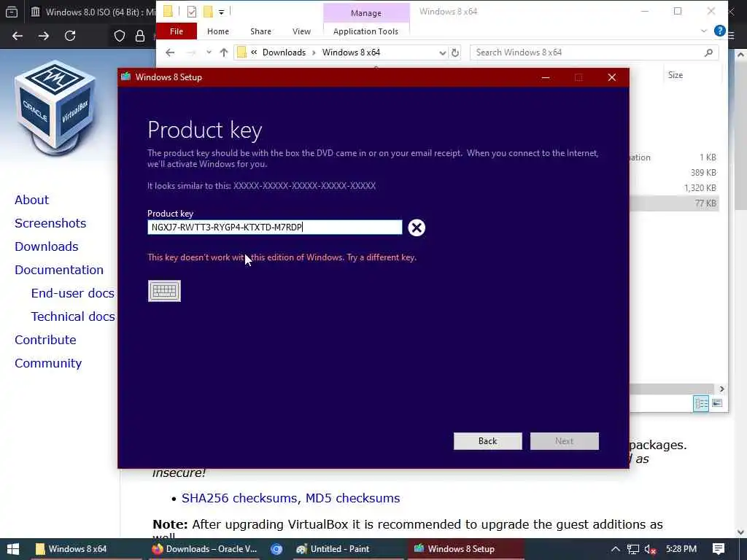Go up one folder level in File Explorer
This screenshot has height=560, width=747.
[224, 52]
